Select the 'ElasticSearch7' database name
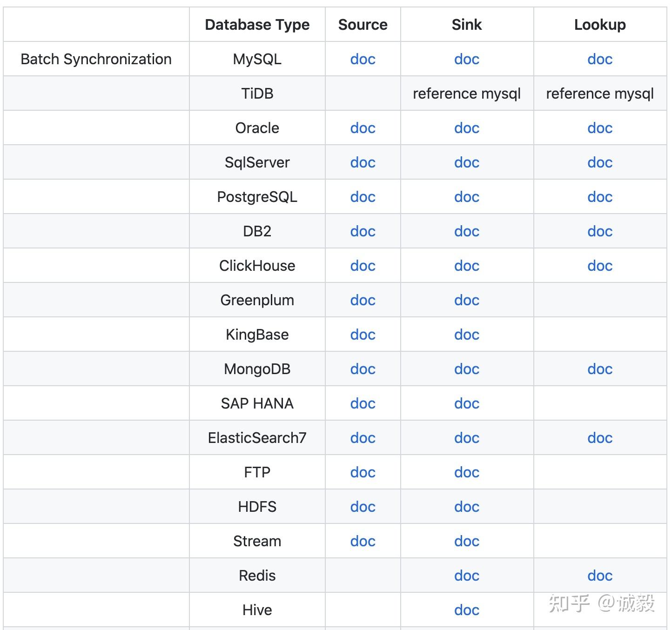This screenshot has height=630, width=672. (x=257, y=438)
